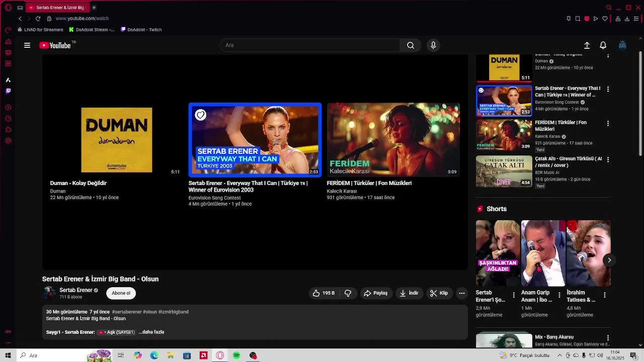The image size is (644, 362).
Task: Open Microsoft Edge from the taskbar
Action: [154, 355]
